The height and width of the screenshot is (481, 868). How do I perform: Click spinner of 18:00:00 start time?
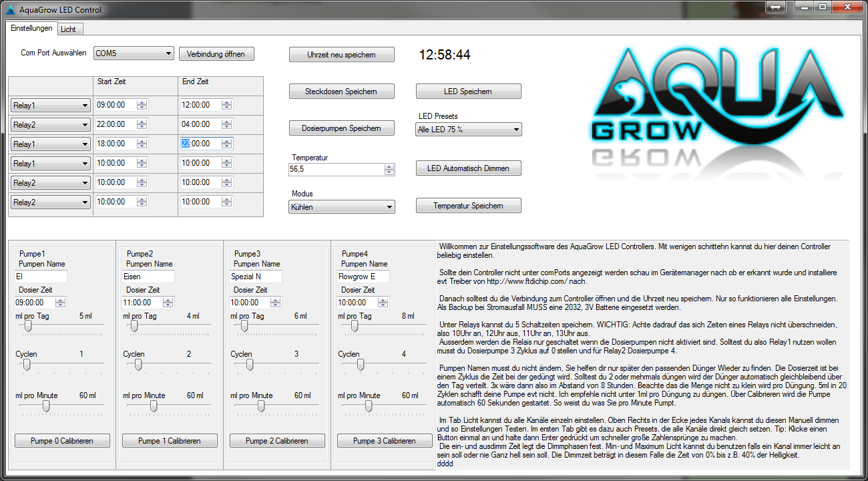tap(142, 144)
